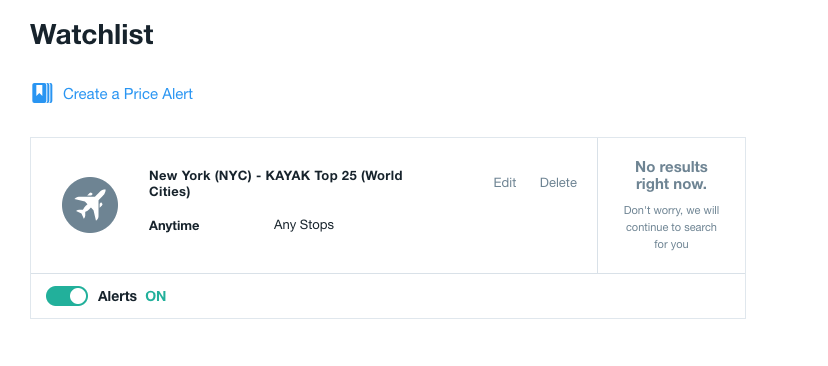Click the green ON status text
Screen dimensions: 828x366
click(156, 296)
